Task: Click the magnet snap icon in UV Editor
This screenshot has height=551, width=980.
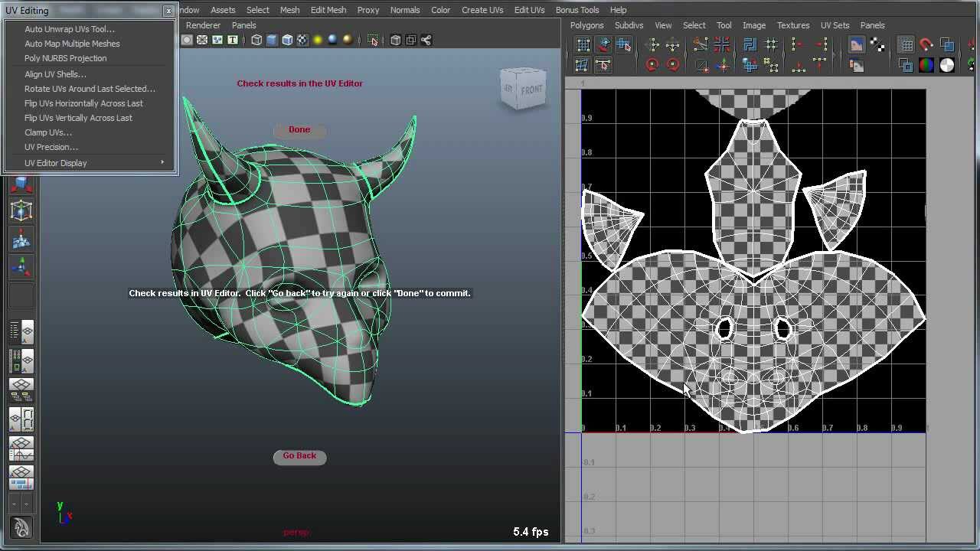Action: tap(926, 45)
